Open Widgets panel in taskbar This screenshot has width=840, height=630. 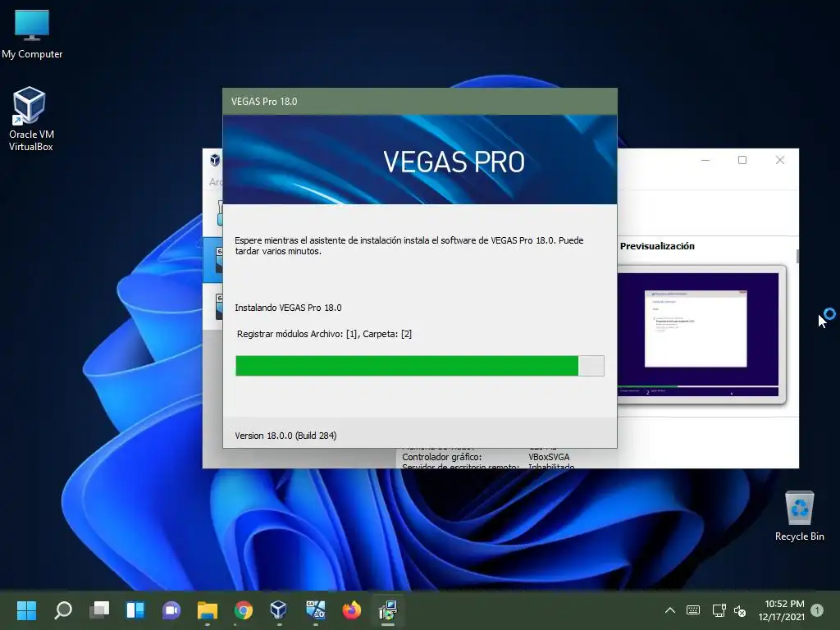(135, 610)
